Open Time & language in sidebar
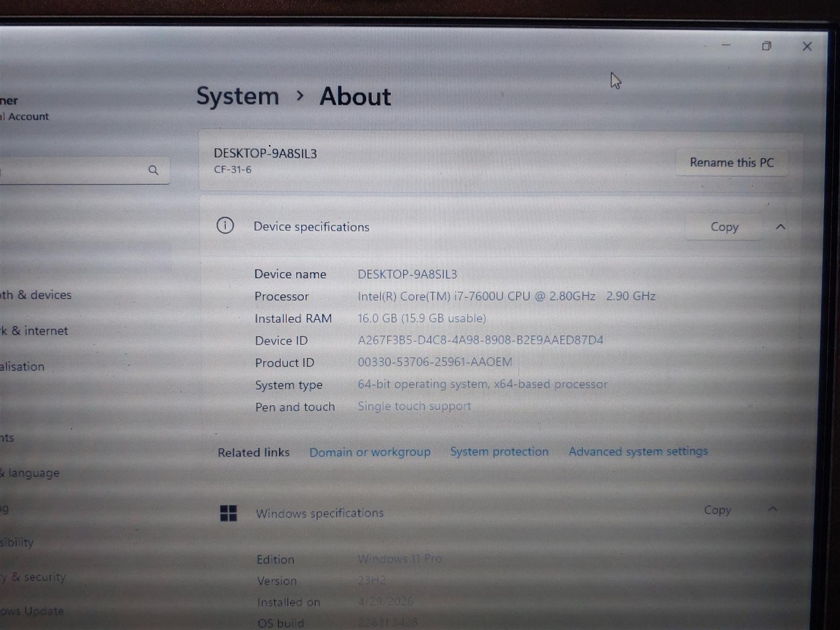The height and width of the screenshot is (630, 840). coord(30,473)
